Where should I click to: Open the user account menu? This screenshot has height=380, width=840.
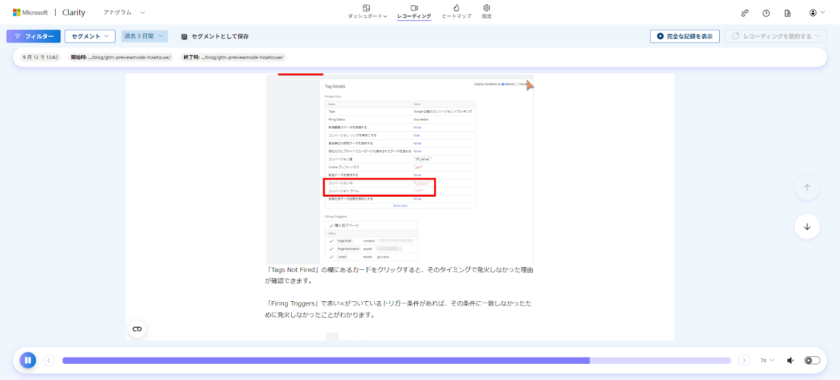point(817,13)
